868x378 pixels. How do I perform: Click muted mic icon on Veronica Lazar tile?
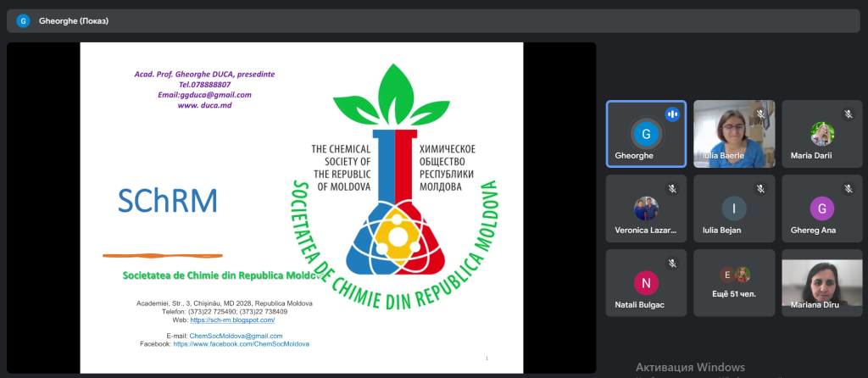[672, 189]
